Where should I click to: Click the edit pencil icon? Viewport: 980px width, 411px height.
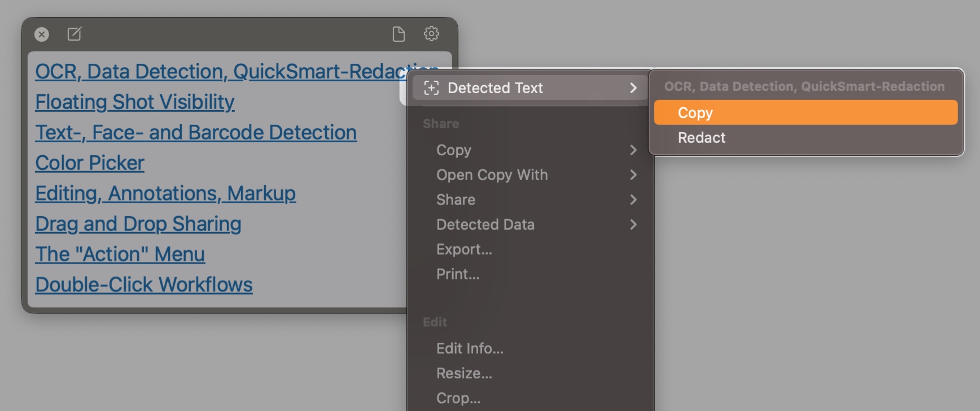coord(75,34)
